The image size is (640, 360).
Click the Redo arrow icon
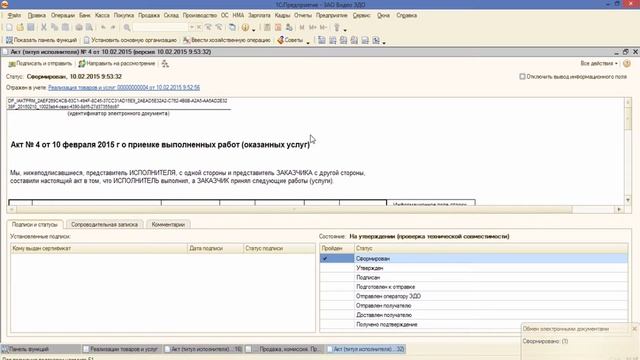coord(113,27)
